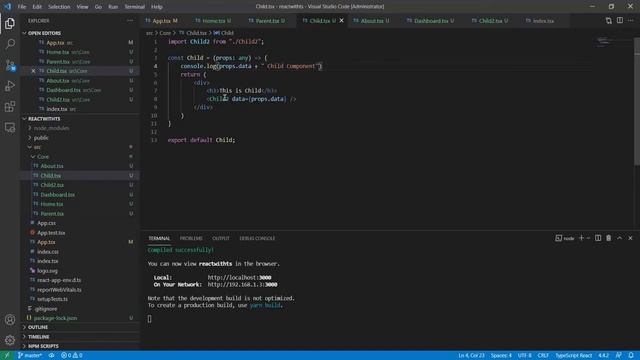The height and width of the screenshot is (360, 640).
Task: Click the yarn build link in terminal
Action: coord(265,305)
